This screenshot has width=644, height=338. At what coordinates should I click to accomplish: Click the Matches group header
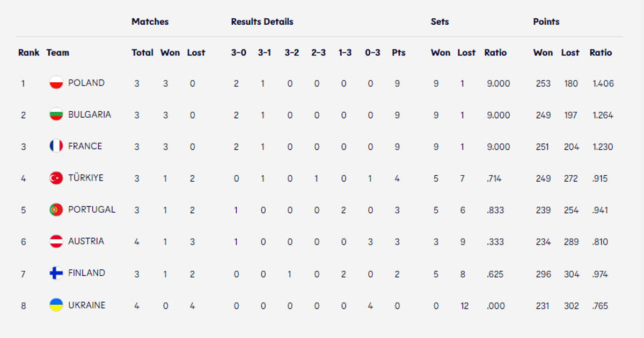tap(150, 22)
